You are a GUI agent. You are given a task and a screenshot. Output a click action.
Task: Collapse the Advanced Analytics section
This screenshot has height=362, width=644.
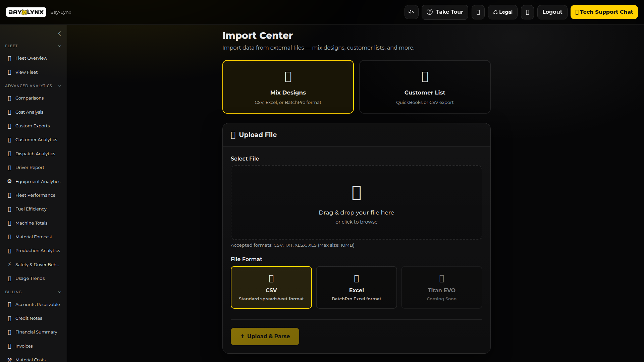[x=60, y=86]
